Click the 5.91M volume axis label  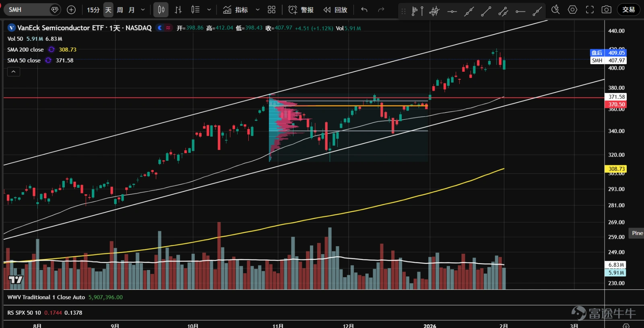coord(616,273)
